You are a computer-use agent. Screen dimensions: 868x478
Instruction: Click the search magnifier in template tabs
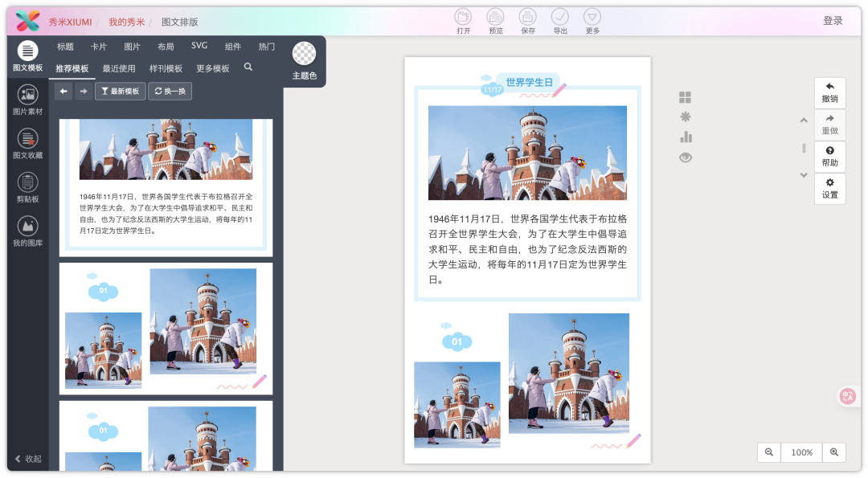tap(248, 67)
